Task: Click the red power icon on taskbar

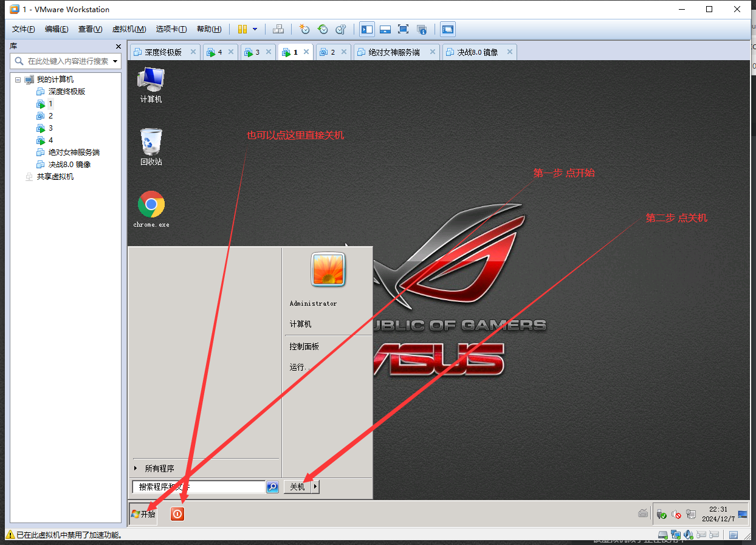Action: tap(177, 514)
